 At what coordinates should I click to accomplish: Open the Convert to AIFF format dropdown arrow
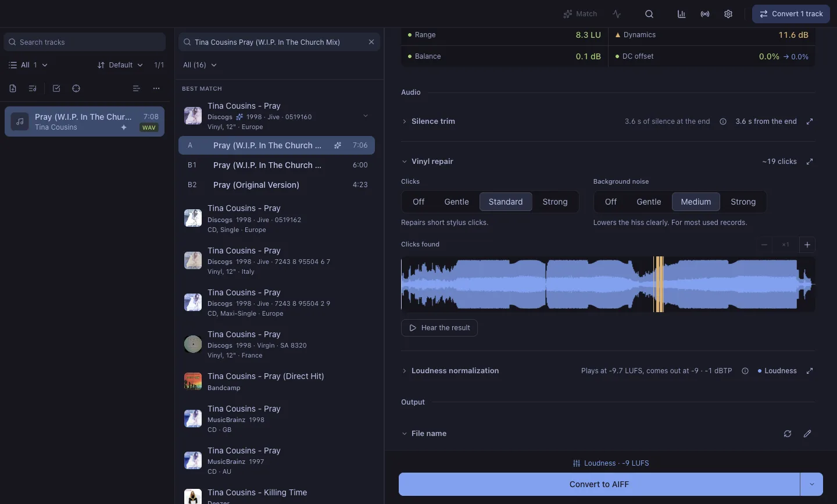click(812, 484)
